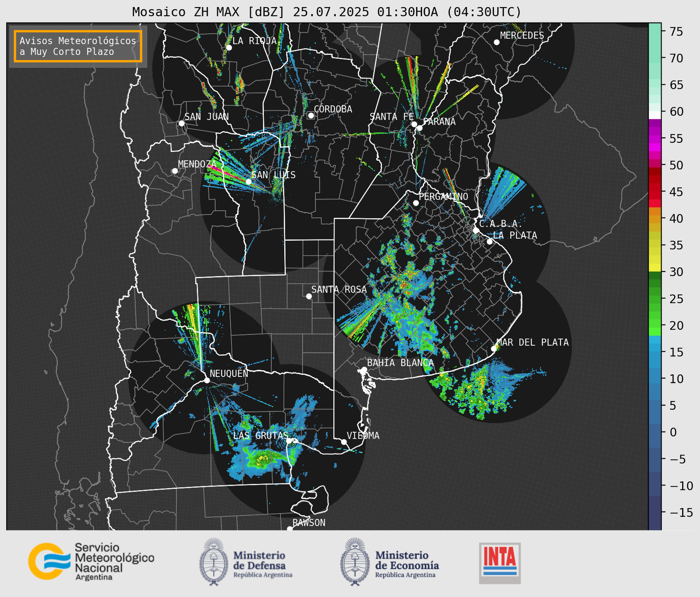Click the SANTA ROSA city marker

[x=309, y=296]
